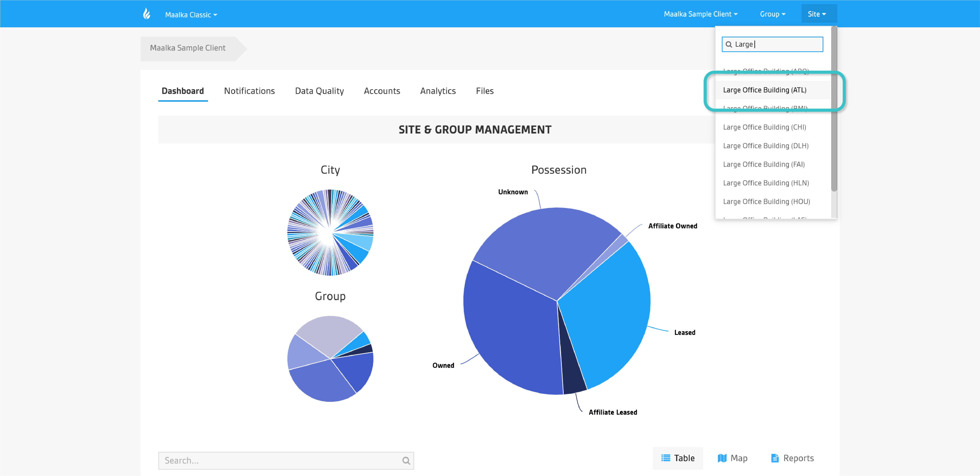This screenshot has width=980, height=476.
Task: Click the search magnifier icon in the bottom search bar
Action: tap(406, 460)
